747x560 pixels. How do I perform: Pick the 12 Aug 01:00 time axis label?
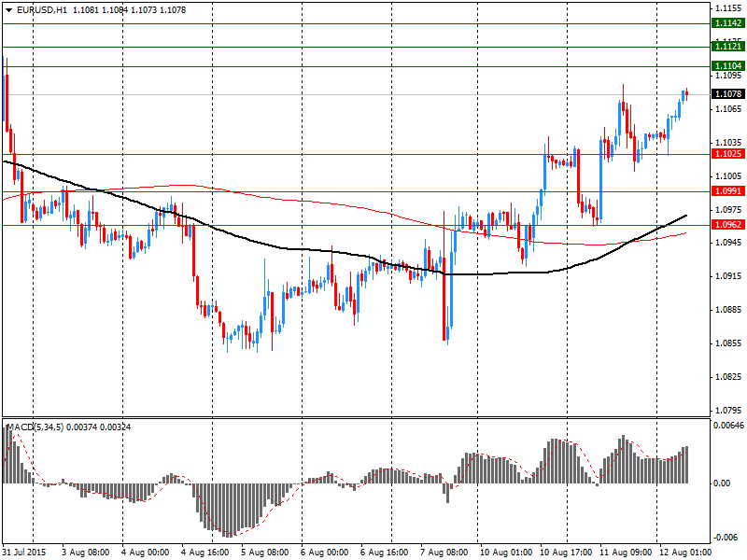click(x=684, y=553)
